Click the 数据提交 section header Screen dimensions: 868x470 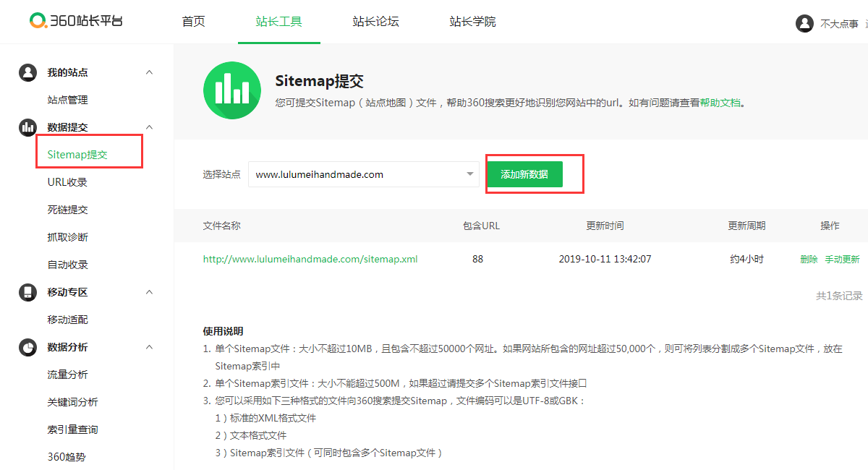click(x=68, y=127)
